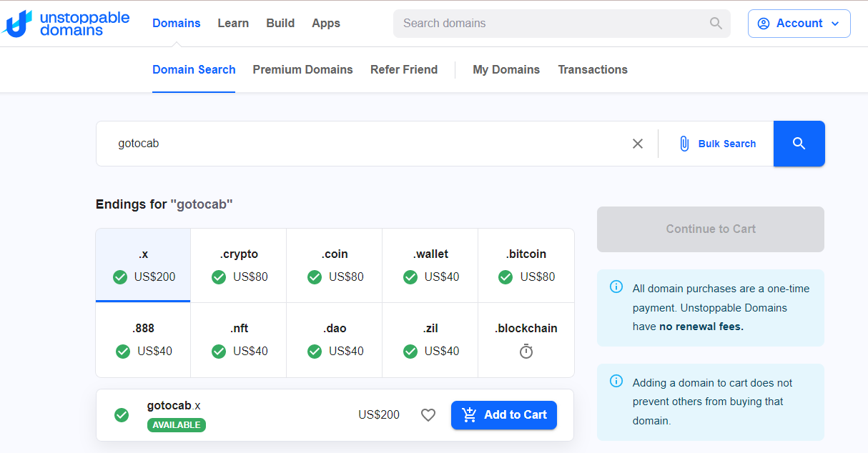This screenshot has height=453, width=868.
Task: Click the green check icon beside gotocab.x
Action: pyautogui.click(x=122, y=415)
